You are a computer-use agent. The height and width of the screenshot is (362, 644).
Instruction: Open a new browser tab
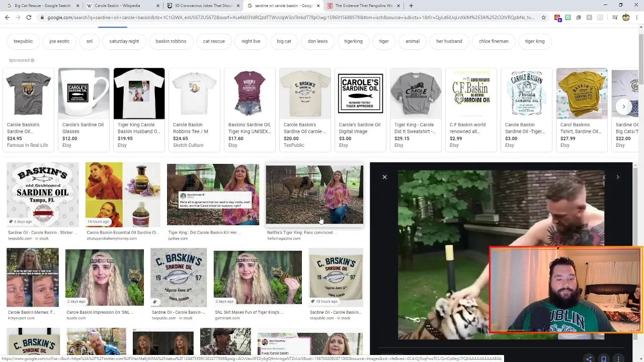point(411,6)
